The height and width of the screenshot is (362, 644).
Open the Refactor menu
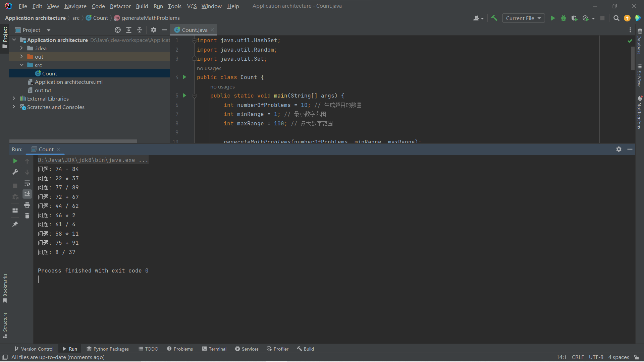click(120, 6)
